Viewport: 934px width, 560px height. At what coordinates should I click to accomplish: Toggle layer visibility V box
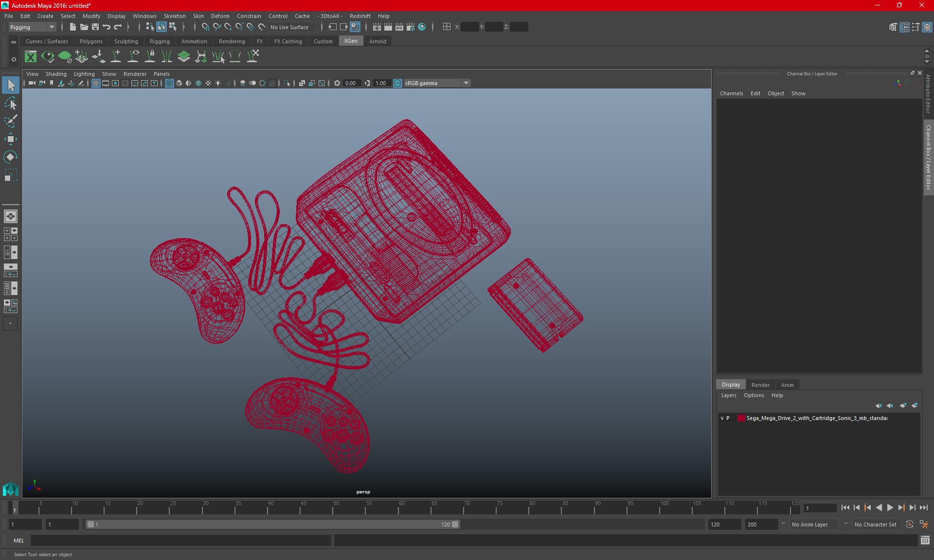coord(722,418)
